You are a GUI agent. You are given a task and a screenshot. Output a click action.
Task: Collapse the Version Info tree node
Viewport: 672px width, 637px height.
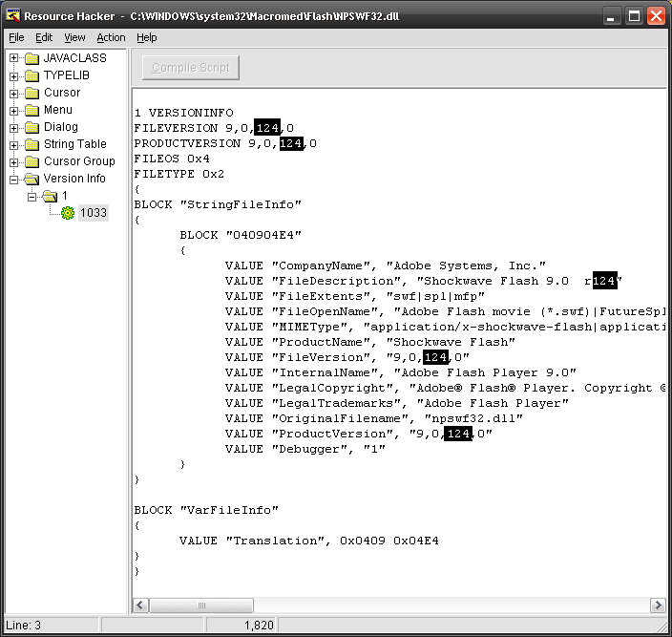click(x=13, y=180)
